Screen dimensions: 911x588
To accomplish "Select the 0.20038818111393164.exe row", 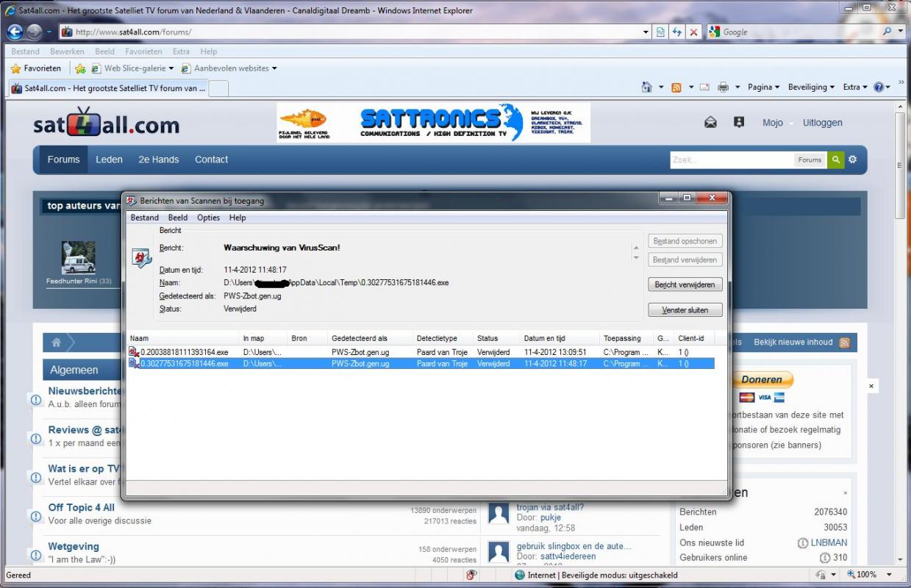I will tap(421, 352).
